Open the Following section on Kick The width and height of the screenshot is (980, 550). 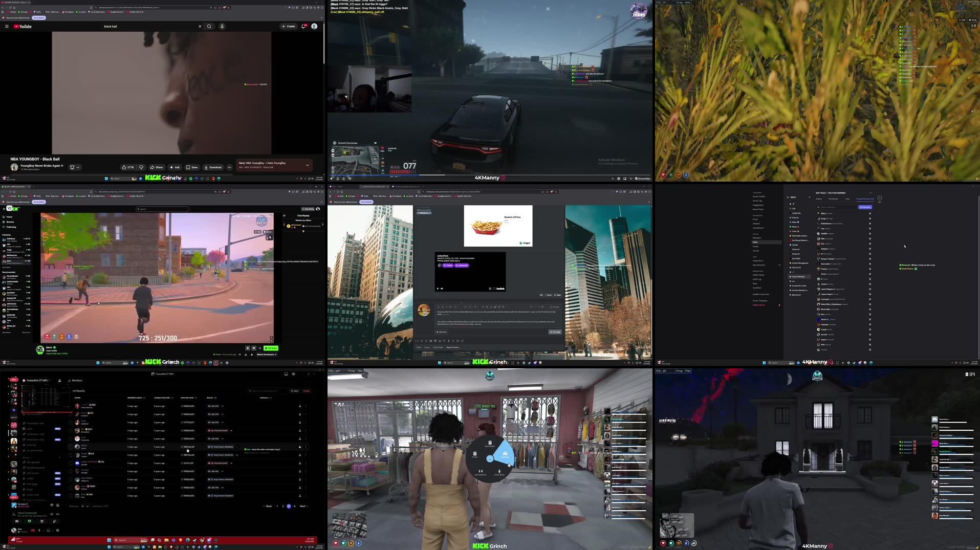pyautogui.click(x=10, y=227)
